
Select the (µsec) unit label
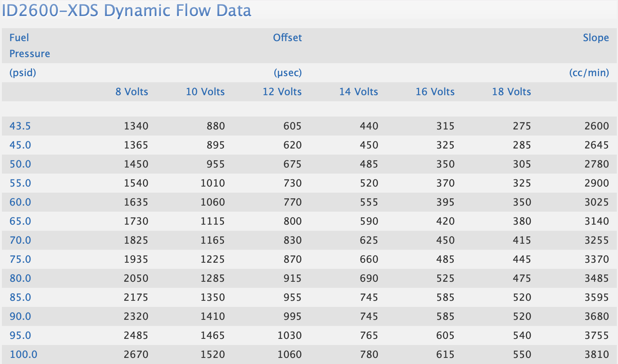[x=288, y=73]
